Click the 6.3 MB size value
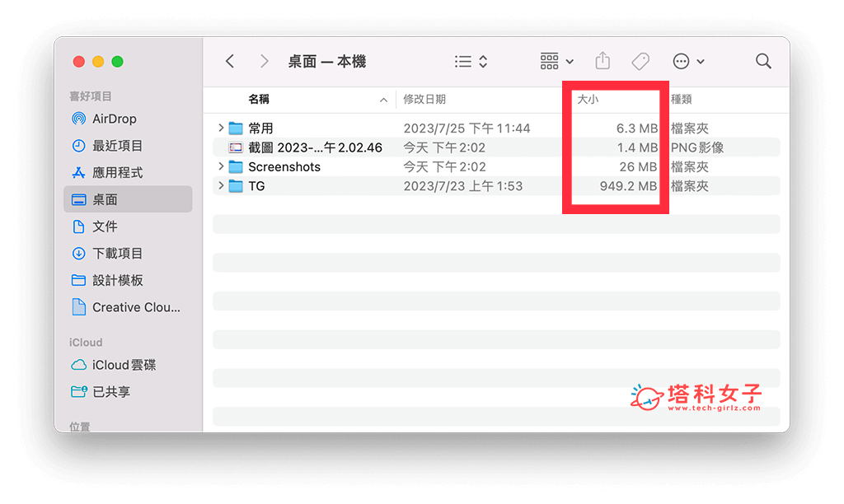The image size is (844, 504). (637, 128)
